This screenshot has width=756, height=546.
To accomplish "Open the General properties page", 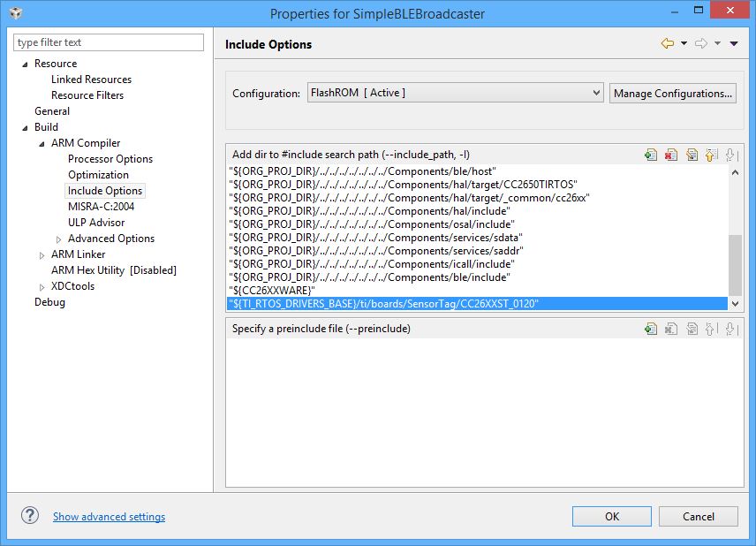I will (x=52, y=111).
